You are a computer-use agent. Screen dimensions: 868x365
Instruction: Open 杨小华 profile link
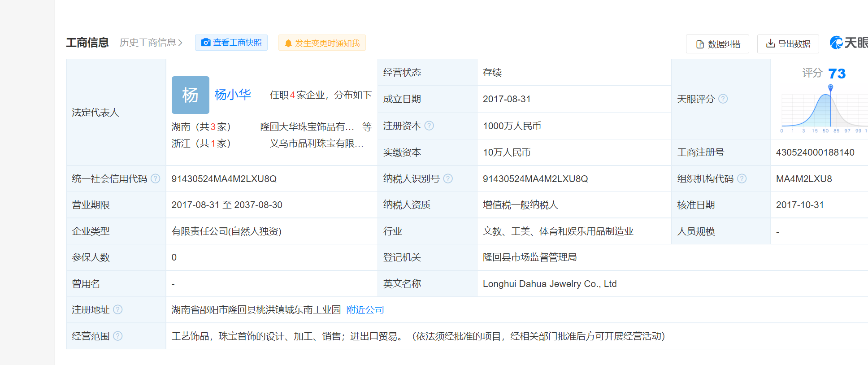coord(233,95)
